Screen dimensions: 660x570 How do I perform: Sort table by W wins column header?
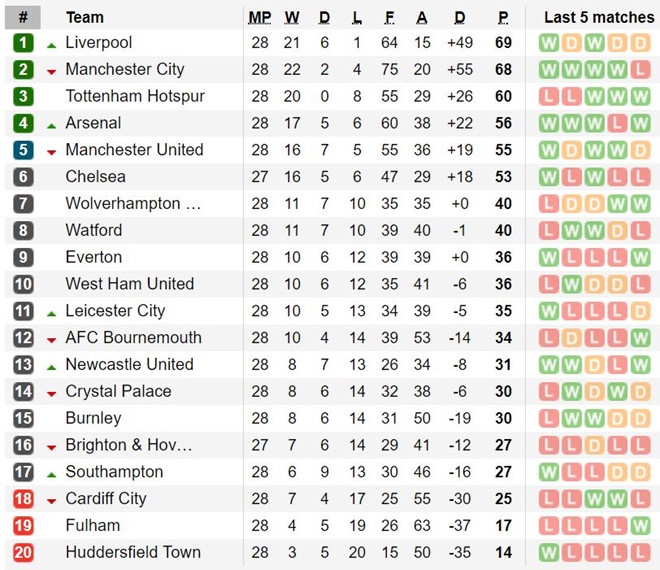[292, 17]
